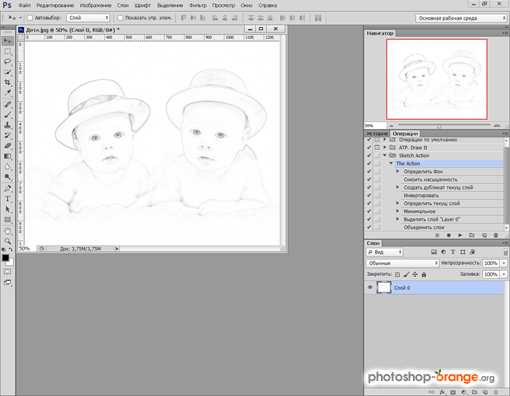
Task: Filter layers by adjustment layer icon
Action: [443, 252]
